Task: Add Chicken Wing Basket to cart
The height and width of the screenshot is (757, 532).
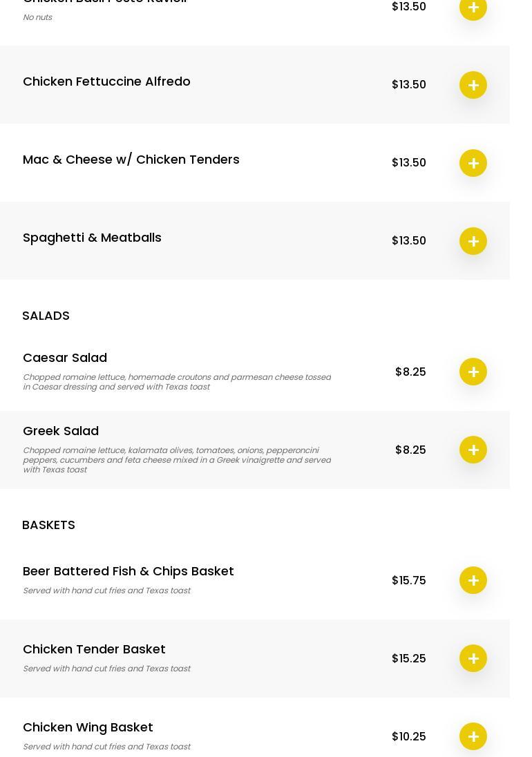Action: [473, 736]
